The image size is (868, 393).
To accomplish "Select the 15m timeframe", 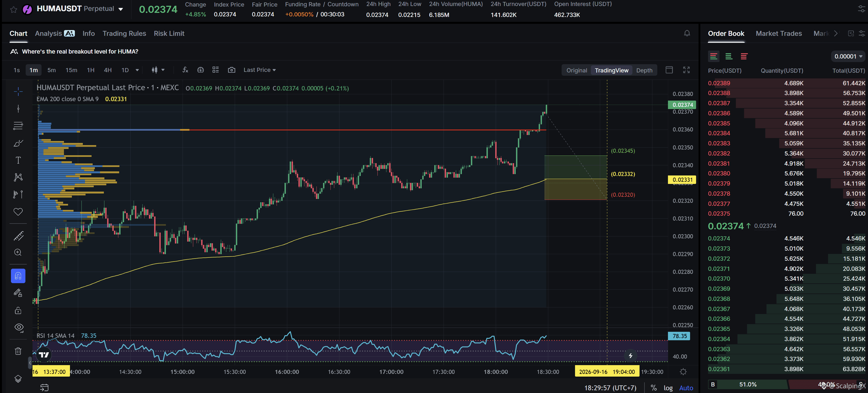I will [x=71, y=70].
